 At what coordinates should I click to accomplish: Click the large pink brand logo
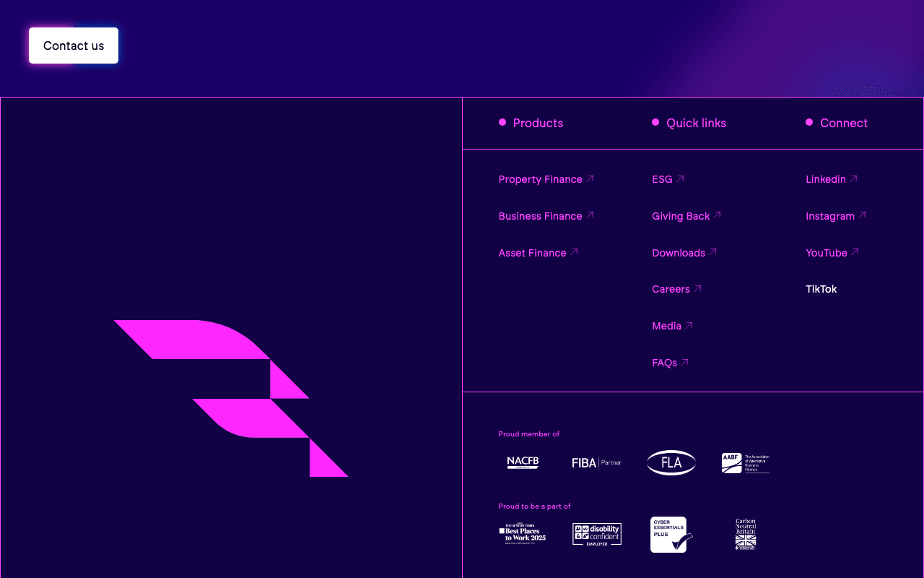(231, 397)
